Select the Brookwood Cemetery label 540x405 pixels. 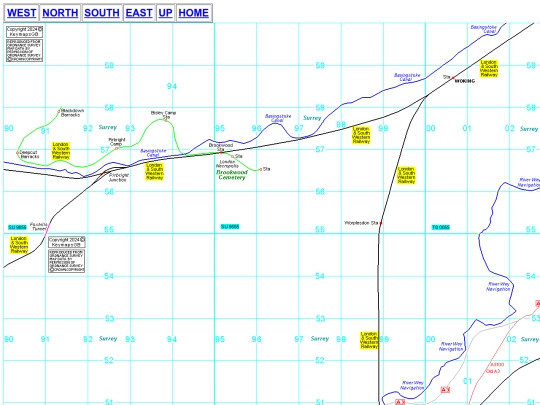[x=232, y=175]
